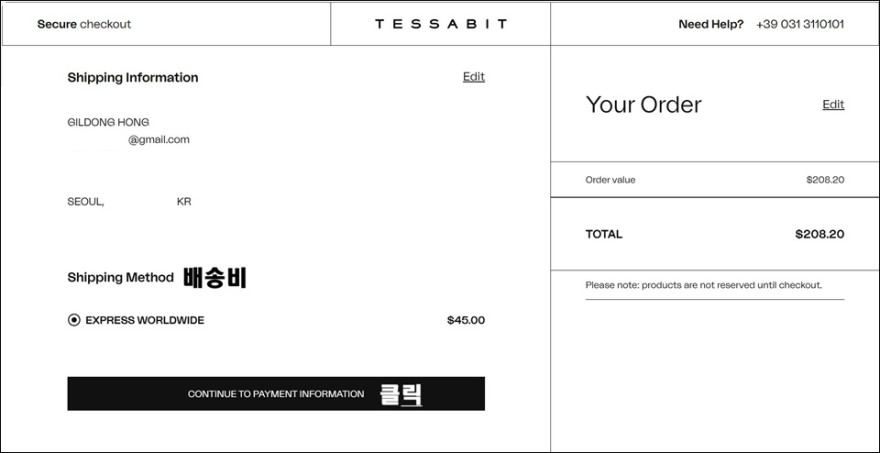This screenshot has height=453, width=880.
Task: Click the Secure checkout text
Action: click(x=84, y=24)
